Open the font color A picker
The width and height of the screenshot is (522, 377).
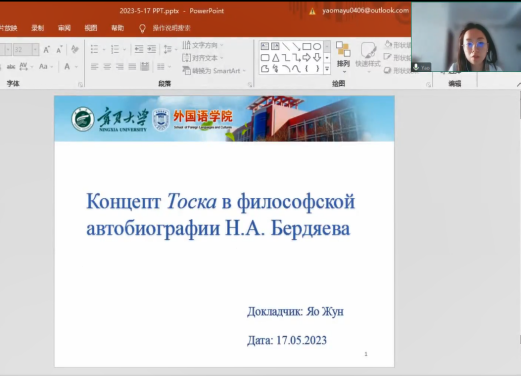[67, 67]
